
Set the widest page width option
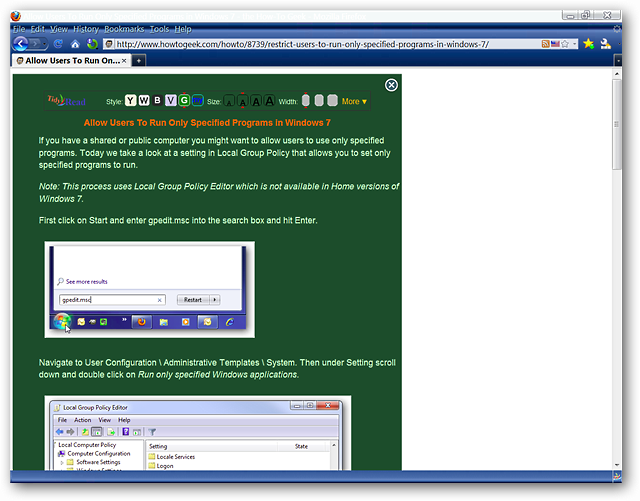[333, 100]
